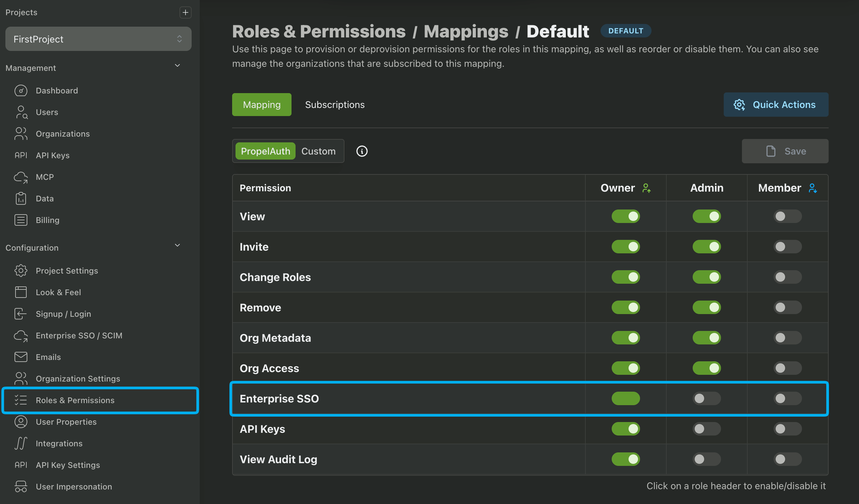Viewport: 859px width, 504px height.
Task: Click the Dashboard icon in sidebar
Action: pos(21,91)
